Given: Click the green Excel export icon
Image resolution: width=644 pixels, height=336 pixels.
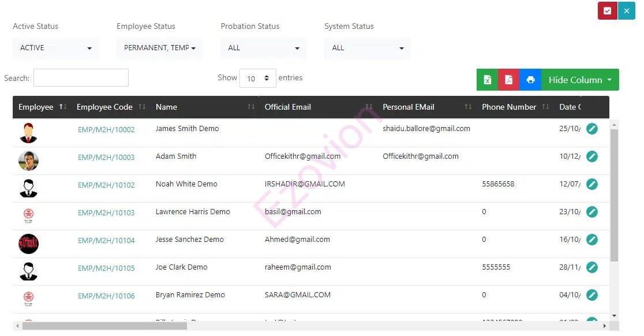Looking at the screenshot, I should point(487,80).
